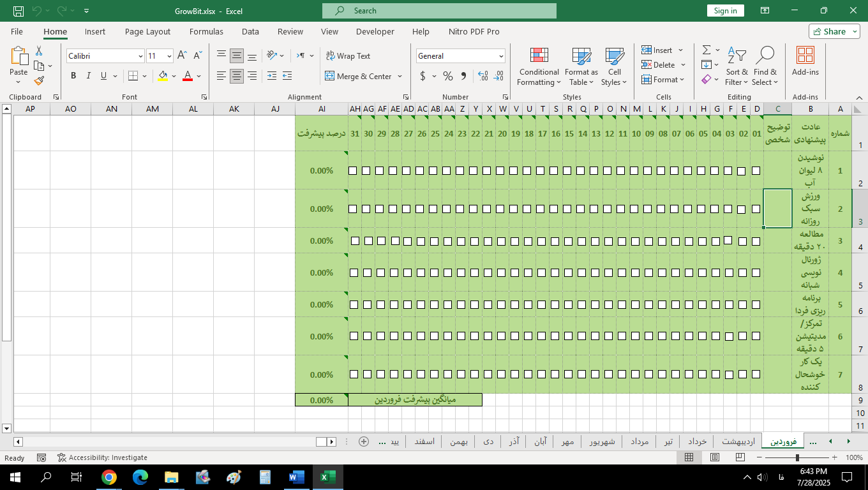Tick day 31 checkbox for habit 3
This screenshot has height=490, width=868.
click(355, 241)
